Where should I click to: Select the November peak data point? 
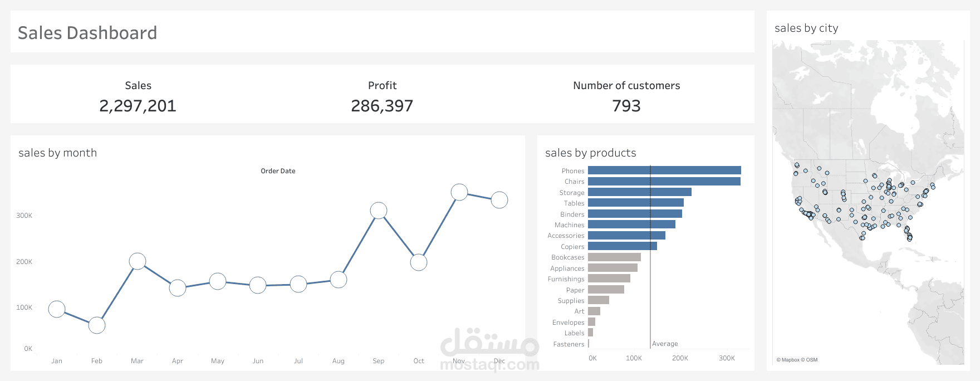459,192
